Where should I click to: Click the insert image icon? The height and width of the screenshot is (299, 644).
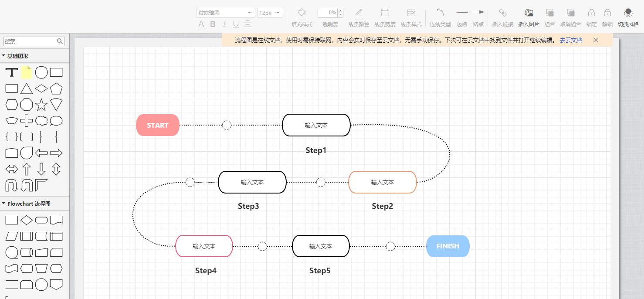point(529,13)
